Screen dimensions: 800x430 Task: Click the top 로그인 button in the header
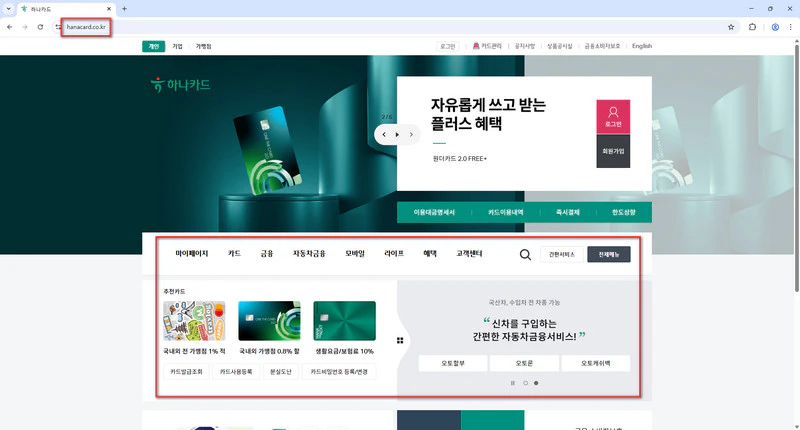pos(447,46)
